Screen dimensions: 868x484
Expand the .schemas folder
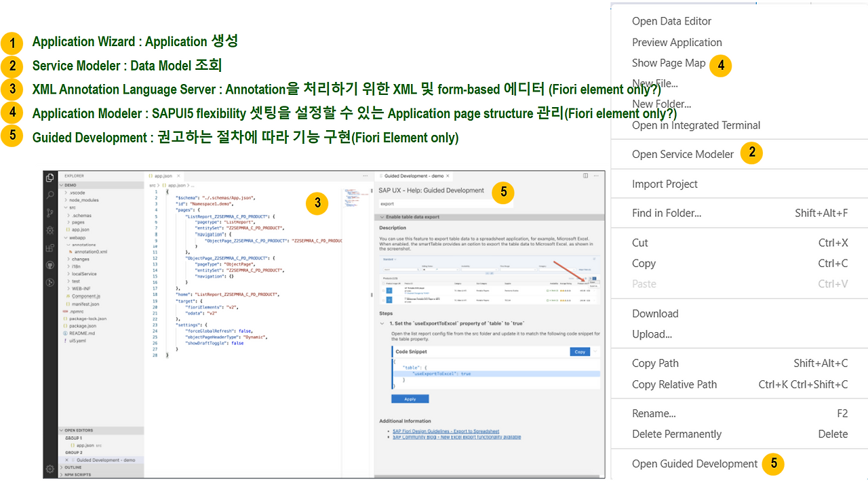pyautogui.click(x=68, y=216)
